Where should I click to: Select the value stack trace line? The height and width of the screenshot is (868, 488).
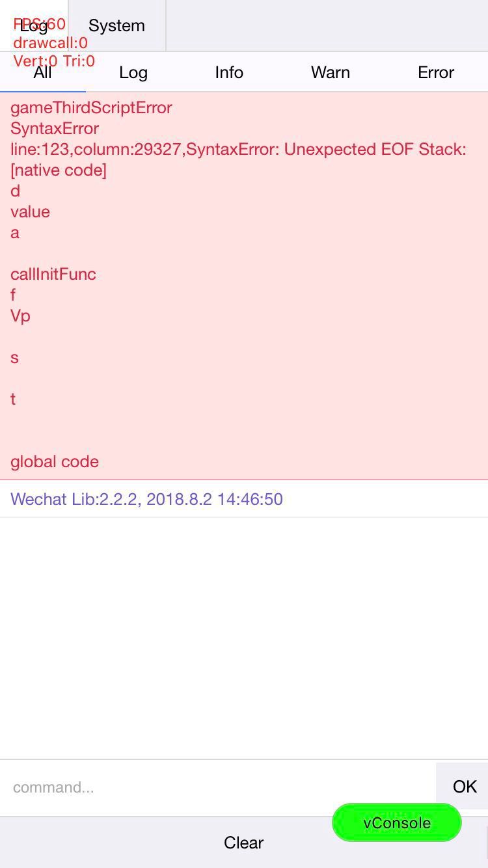coord(30,211)
